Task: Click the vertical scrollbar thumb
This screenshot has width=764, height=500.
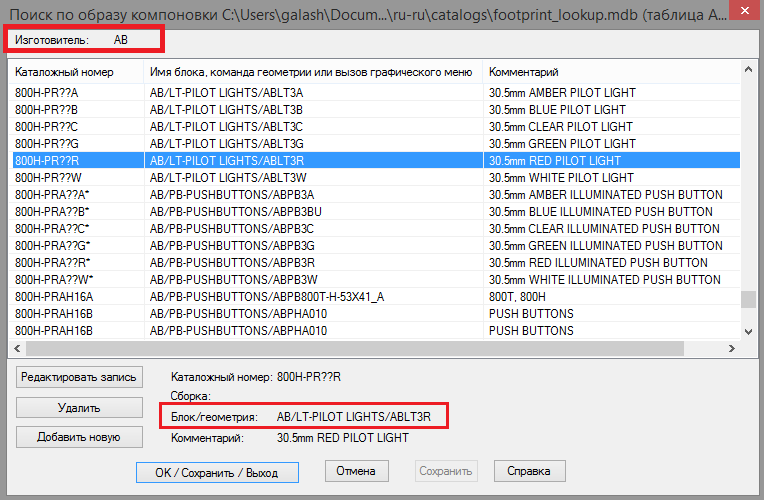Action: [x=748, y=299]
